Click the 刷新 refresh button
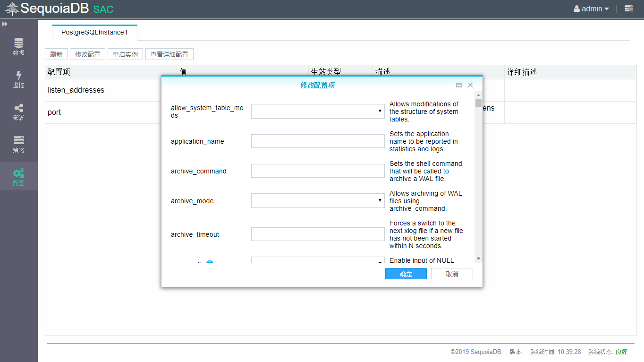Screen dimensions: 644x362 [x=56, y=54]
